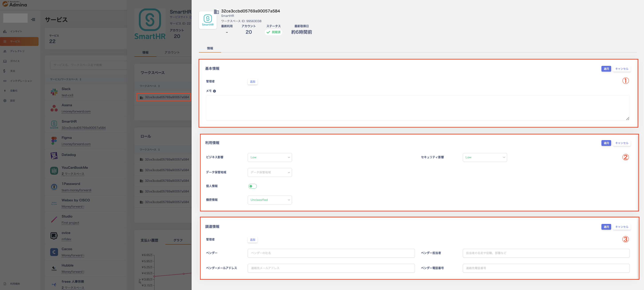Open the Business impact (ビジネス影響) dropdown
Image resolution: width=644 pixels, height=290 pixels.
click(x=269, y=157)
